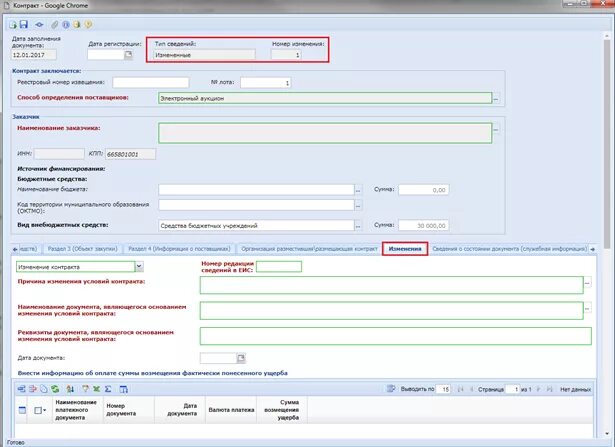Open the Организация разместившая/размещающая контракт tab
Screen dimensions: 615x447
(x=309, y=249)
